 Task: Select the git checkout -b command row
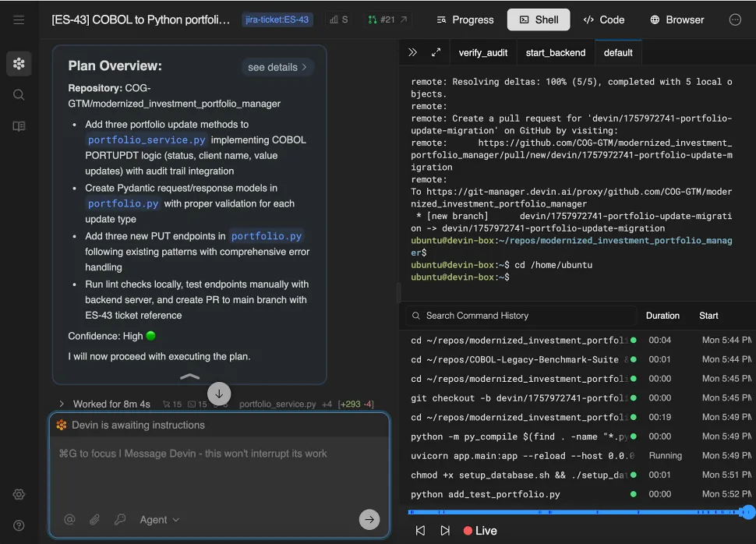pyautogui.click(x=577, y=398)
